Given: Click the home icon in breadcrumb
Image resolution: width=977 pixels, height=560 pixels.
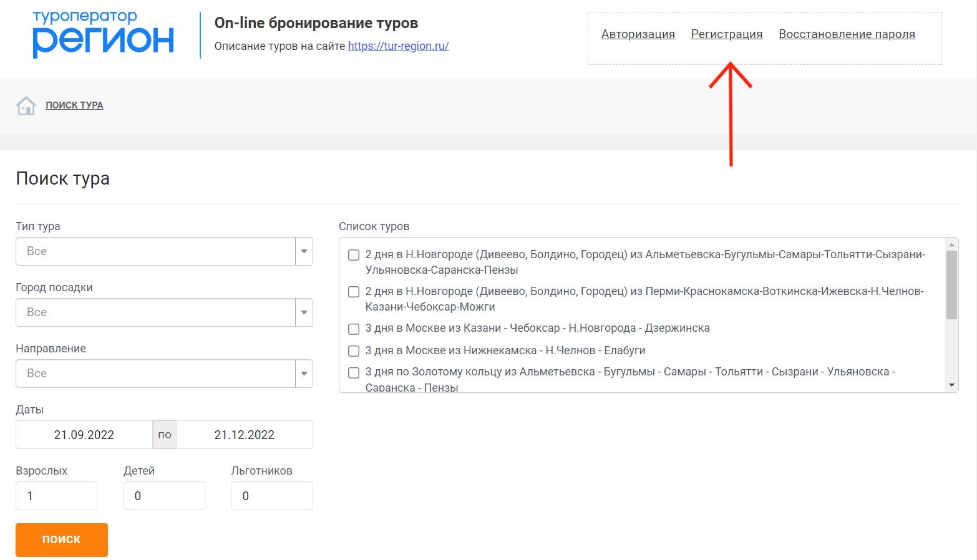Looking at the screenshot, I should 26,106.
